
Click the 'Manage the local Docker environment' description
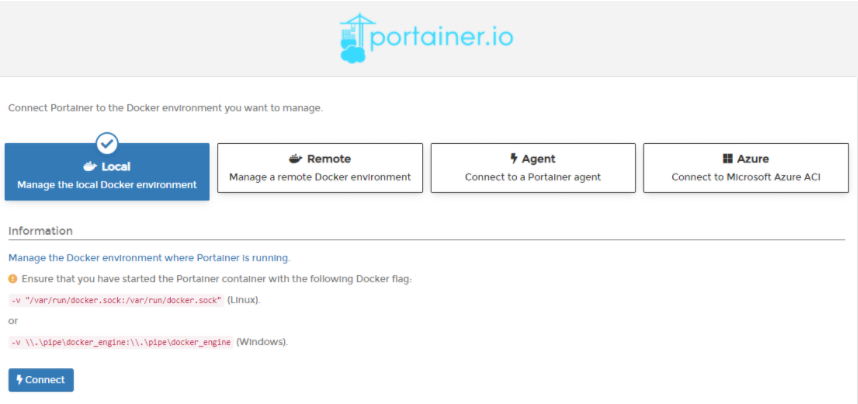(107, 184)
